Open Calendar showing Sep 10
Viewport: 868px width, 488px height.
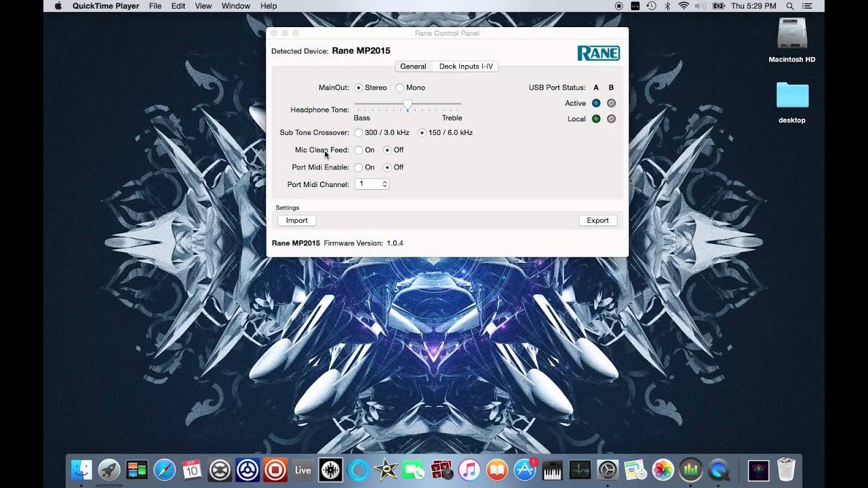(x=192, y=470)
